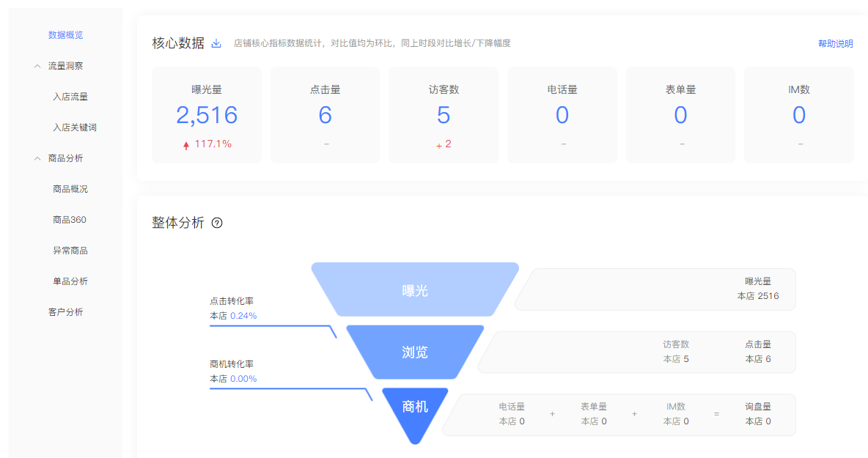This screenshot has width=868, height=458.
Task: Select the 浏览 funnel segment
Action: click(x=415, y=352)
